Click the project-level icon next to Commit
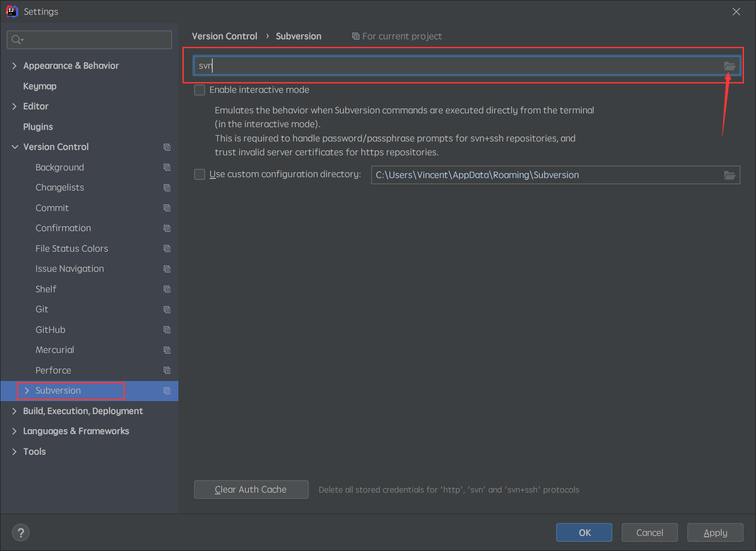 click(x=167, y=208)
